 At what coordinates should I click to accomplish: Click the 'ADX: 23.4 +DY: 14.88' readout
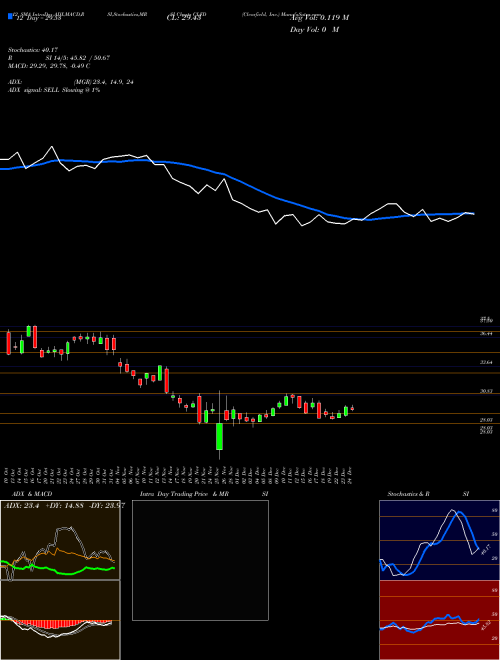point(45,506)
